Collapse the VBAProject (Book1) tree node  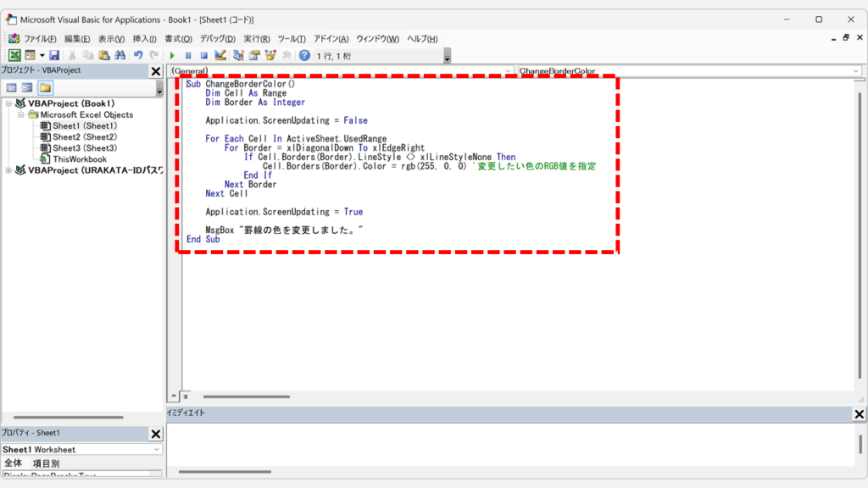(x=8, y=103)
